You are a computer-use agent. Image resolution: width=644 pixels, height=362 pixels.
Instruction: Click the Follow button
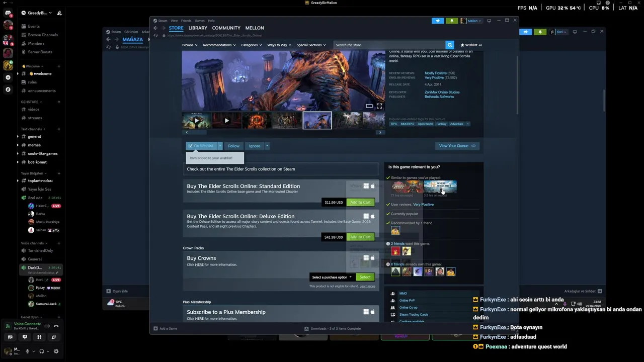pos(233,146)
